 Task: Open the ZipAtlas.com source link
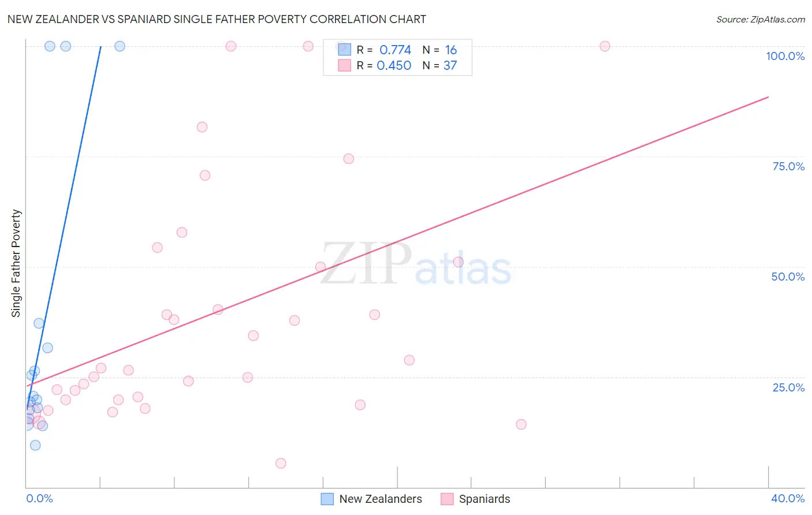pos(761,19)
